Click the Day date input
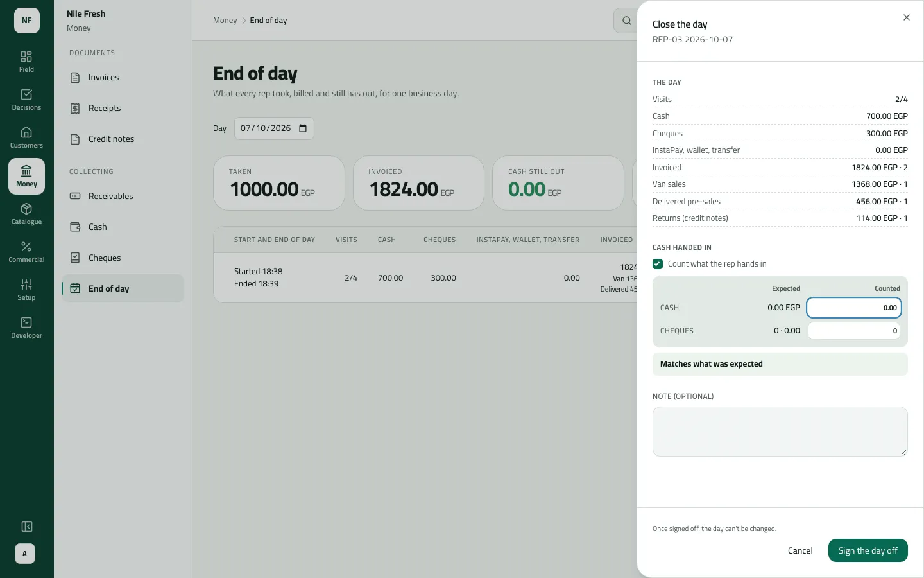The image size is (924, 578). 274,128
